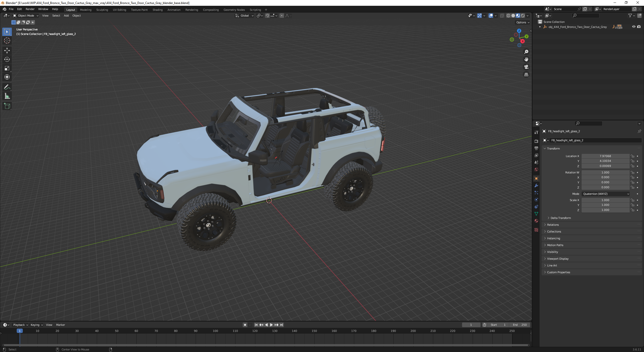
Task: Open the Render properties tab
Action: [x=536, y=141]
